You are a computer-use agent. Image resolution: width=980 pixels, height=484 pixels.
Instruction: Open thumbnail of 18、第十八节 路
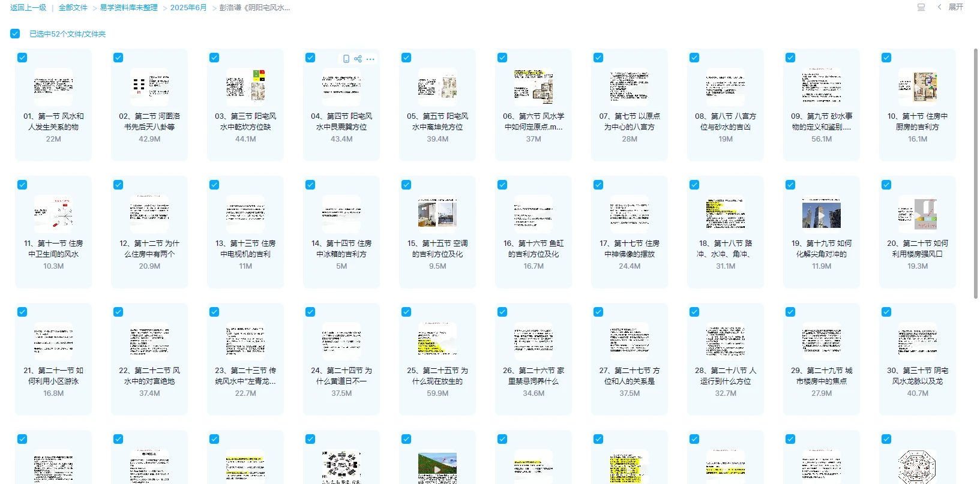(x=726, y=214)
